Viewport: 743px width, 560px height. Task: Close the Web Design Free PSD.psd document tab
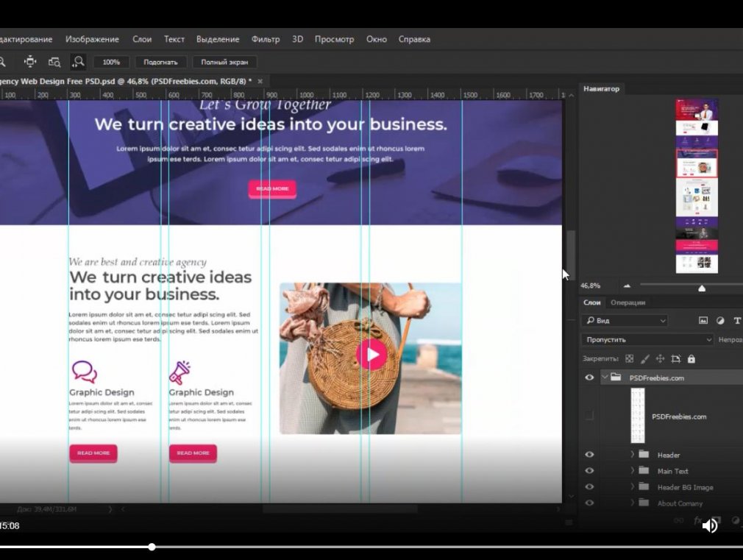(x=260, y=82)
